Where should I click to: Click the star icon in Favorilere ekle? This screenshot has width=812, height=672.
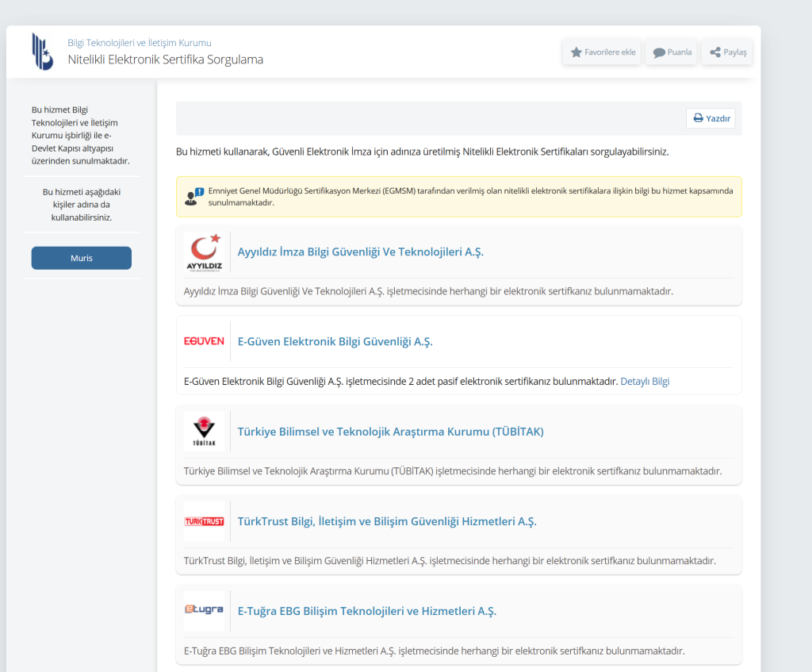coord(576,52)
